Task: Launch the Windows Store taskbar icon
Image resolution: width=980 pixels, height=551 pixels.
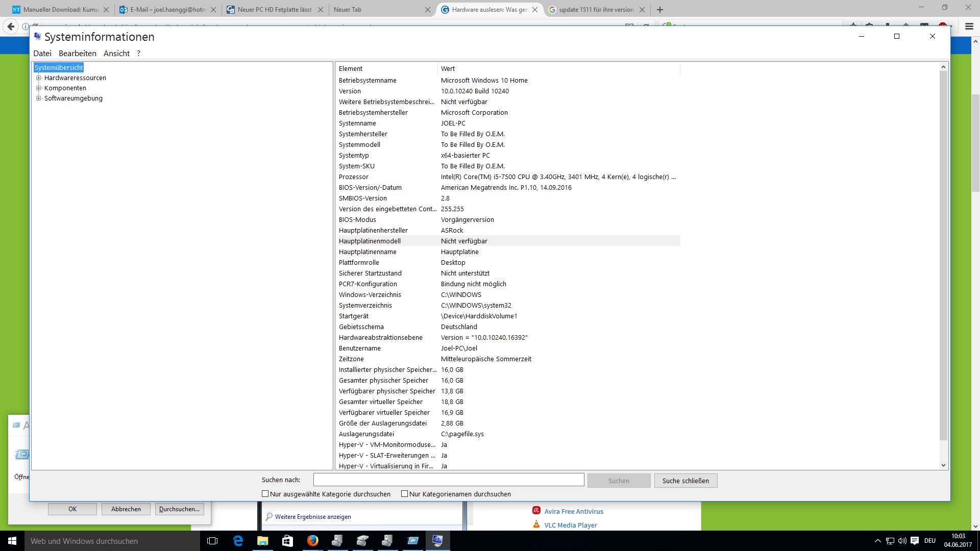Action: click(287, 541)
